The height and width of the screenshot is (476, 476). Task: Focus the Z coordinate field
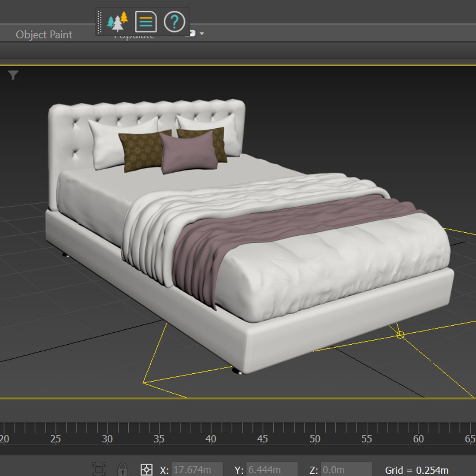pyautogui.click(x=346, y=469)
